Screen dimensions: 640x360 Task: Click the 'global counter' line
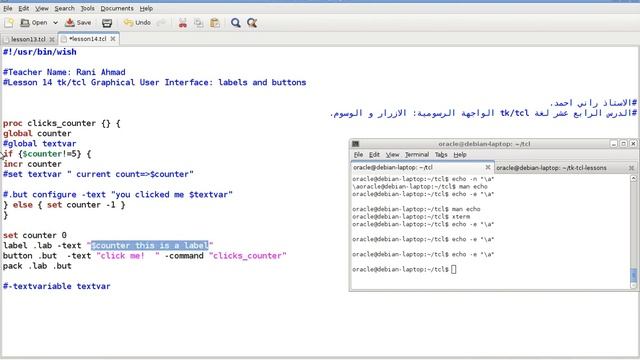[37, 133]
